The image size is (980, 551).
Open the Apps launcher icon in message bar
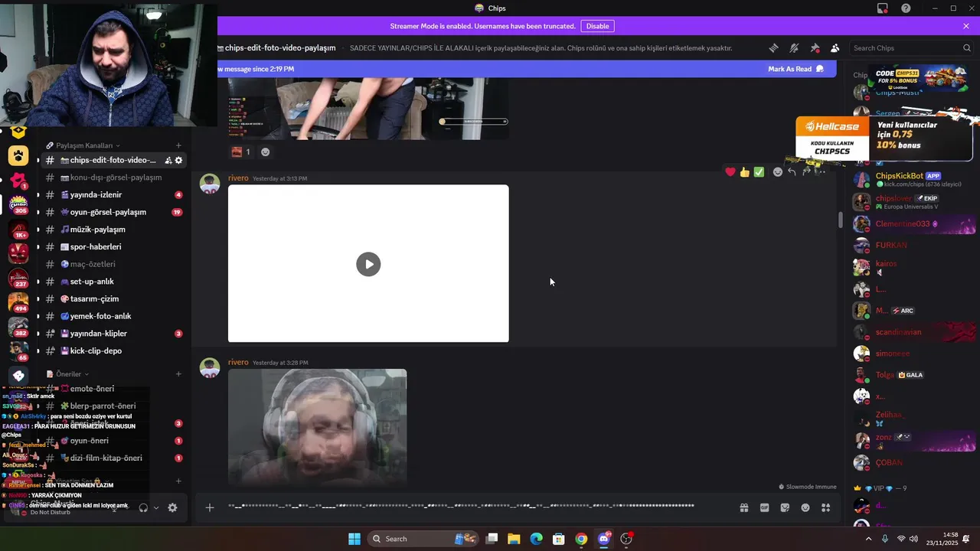825,507
